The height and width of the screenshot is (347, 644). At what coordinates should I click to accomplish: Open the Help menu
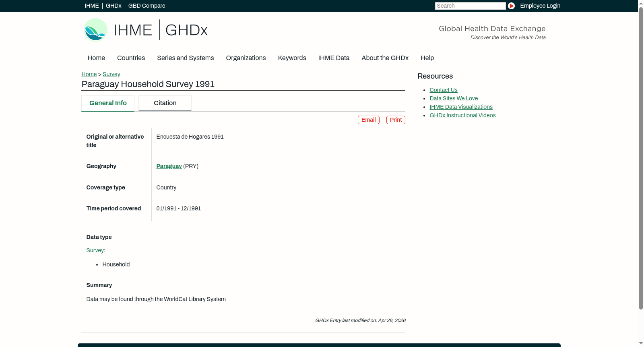click(x=427, y=58)
